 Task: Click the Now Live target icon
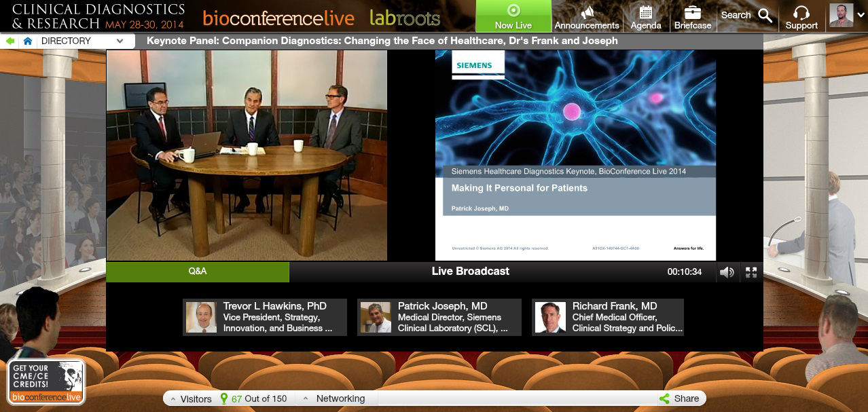[x=513, y=10]
